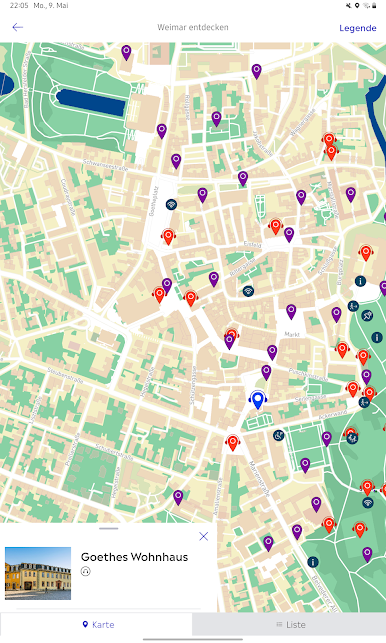
Task: Select the red audio pin on Goetheplatz
Action: tap(168, 236)
